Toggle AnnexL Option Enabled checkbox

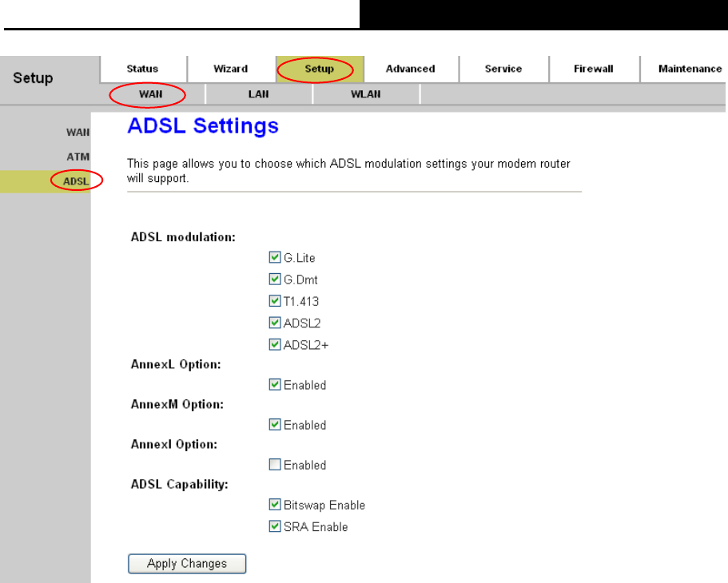click(275, 384)
